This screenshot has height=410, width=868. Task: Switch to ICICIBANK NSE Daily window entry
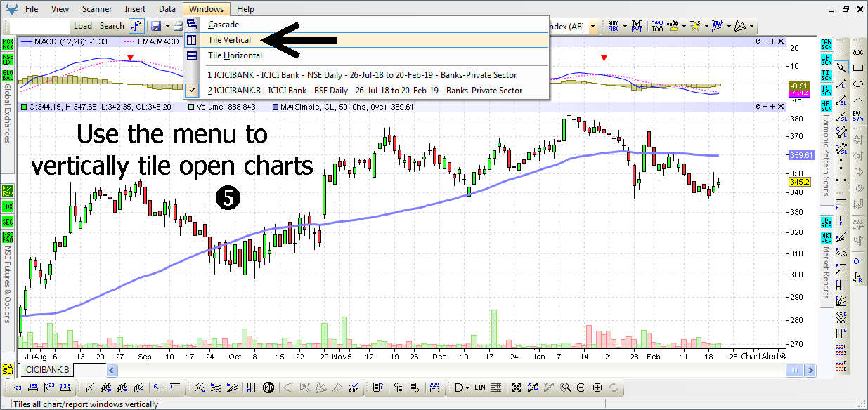(365, 74)
